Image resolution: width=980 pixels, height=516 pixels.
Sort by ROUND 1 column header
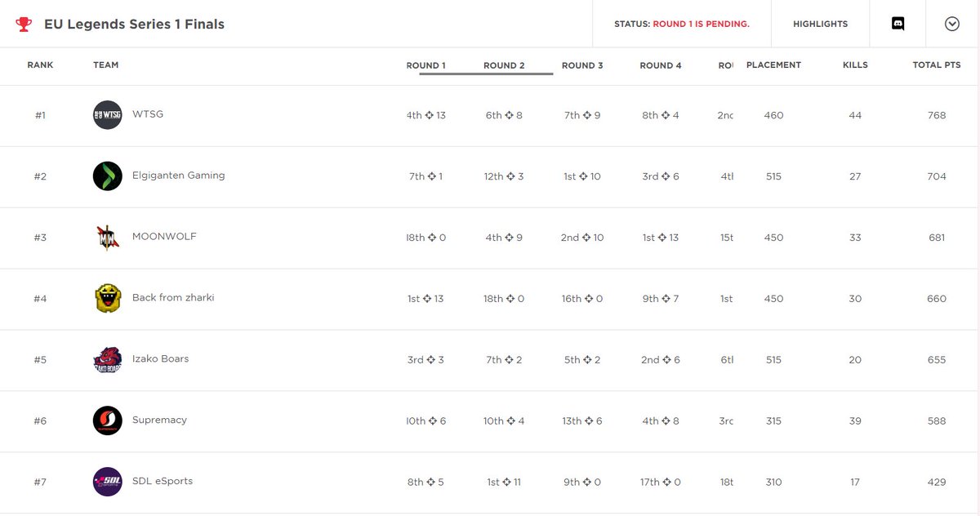tap(425, 65)
